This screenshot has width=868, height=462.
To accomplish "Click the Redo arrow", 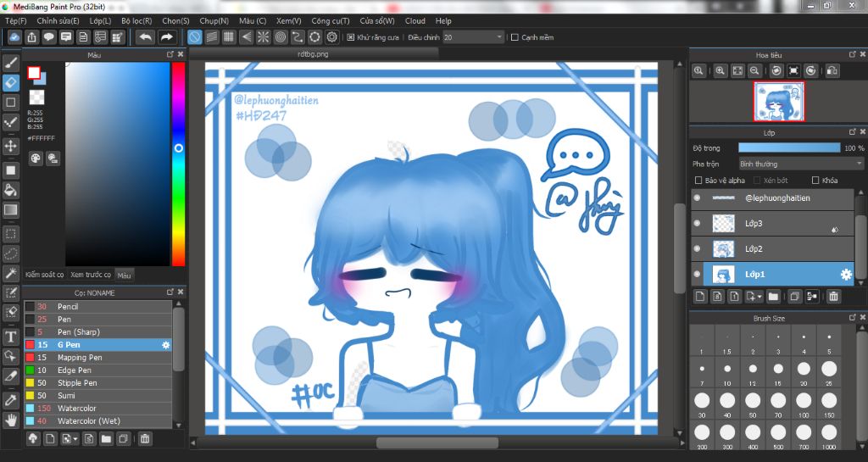I will coord(166,37).
